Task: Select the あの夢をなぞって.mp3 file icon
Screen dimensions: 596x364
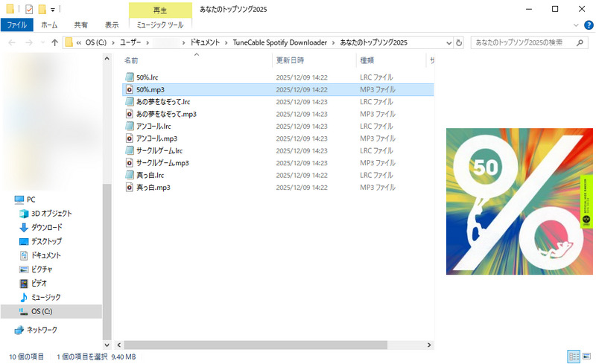Action: point(130,114)
